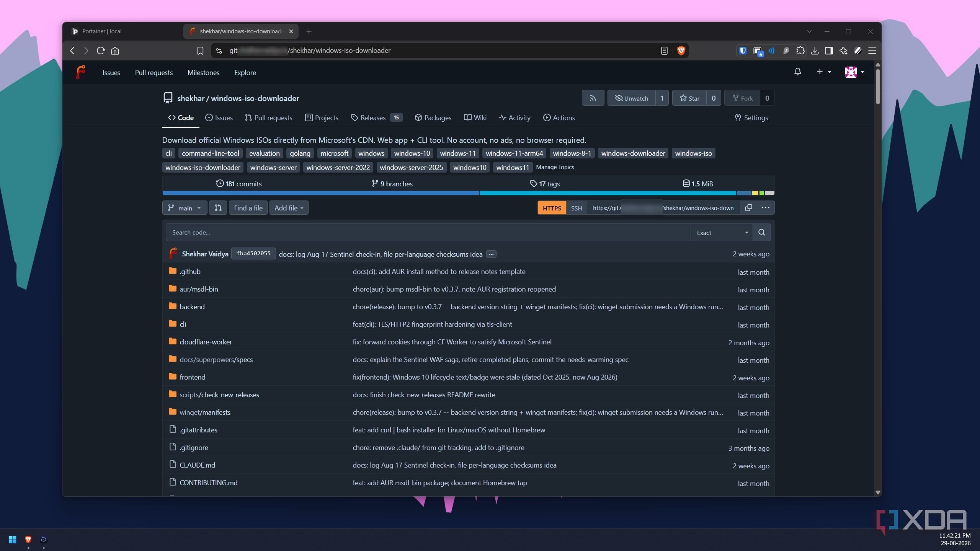Open Milestones in top navigation
Screen dimensions: 980x551
203,72
